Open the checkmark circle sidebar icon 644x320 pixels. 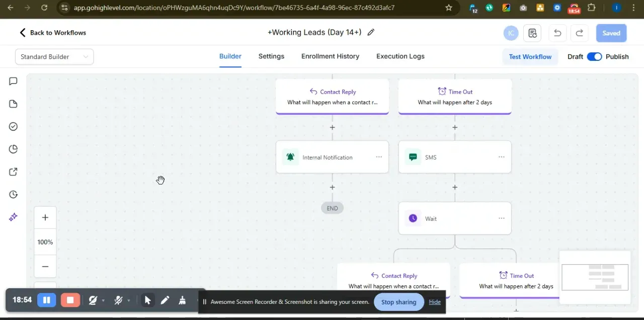(14, 127)
